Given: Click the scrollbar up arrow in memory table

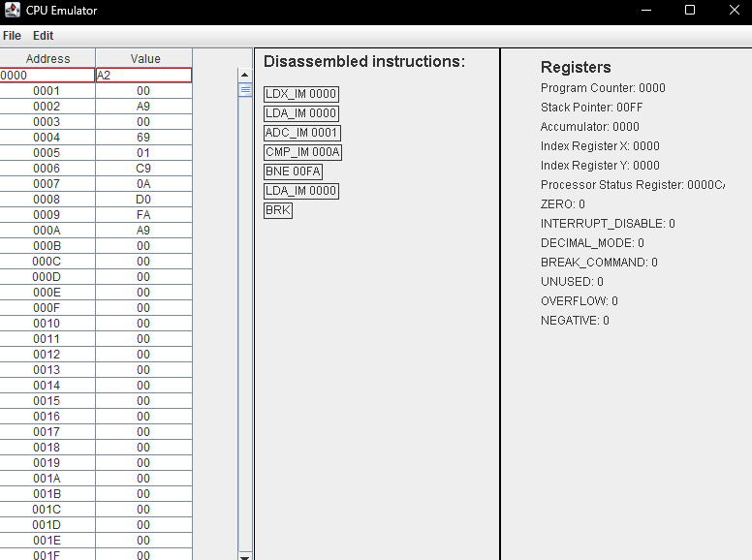Looking at the screenshot, I should (x=244, y=75).
